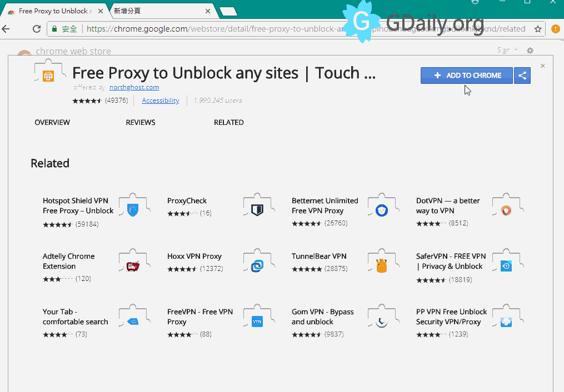
Task: Click the Hoxx VPN Proxy icon
Action: (257, 266)
